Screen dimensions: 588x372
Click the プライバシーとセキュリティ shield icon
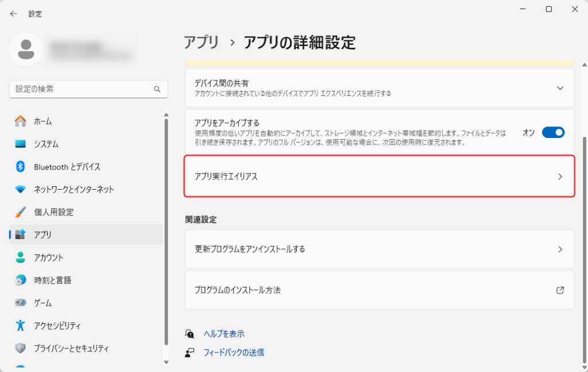pyautogui.click(x=21, y=348)
